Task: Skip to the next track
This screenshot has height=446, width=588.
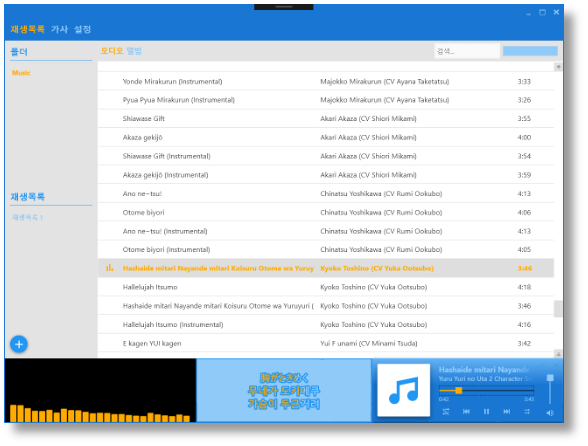Action: tap(507, 411)
